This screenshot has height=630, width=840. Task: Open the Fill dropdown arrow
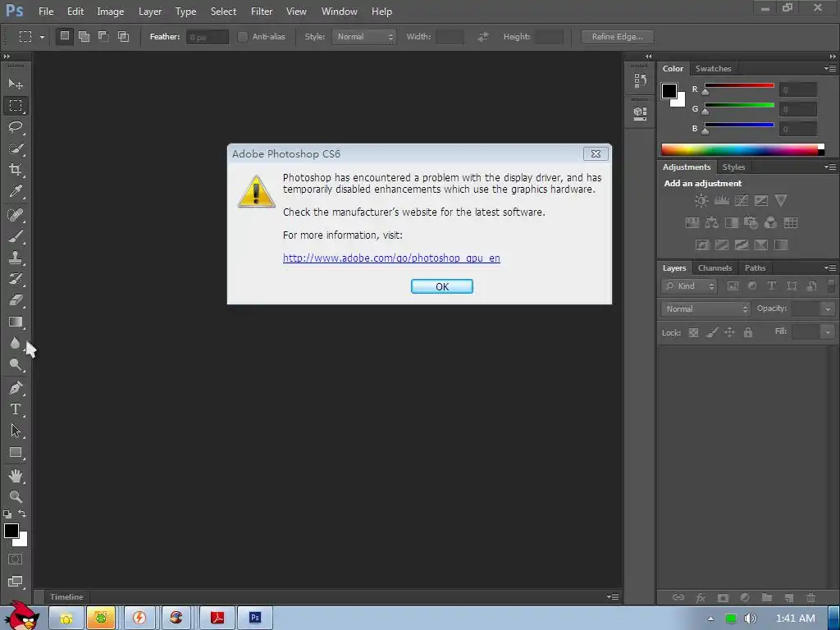828,332
